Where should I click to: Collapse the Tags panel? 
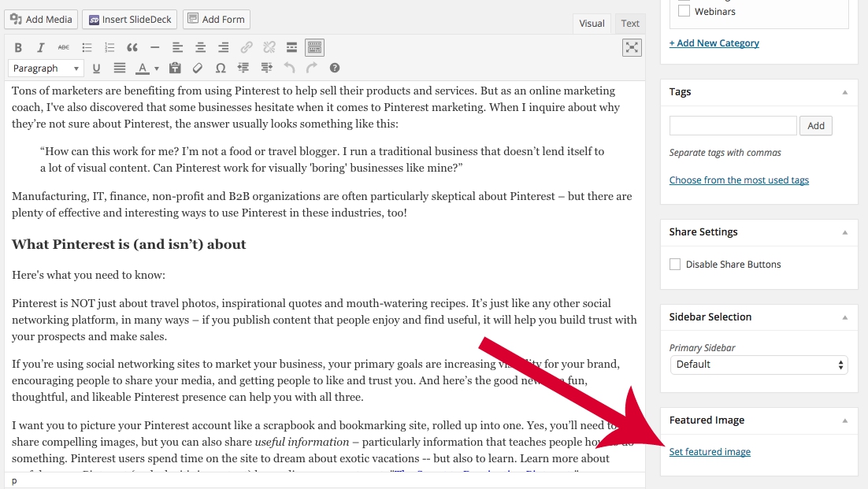click(844, 92)
